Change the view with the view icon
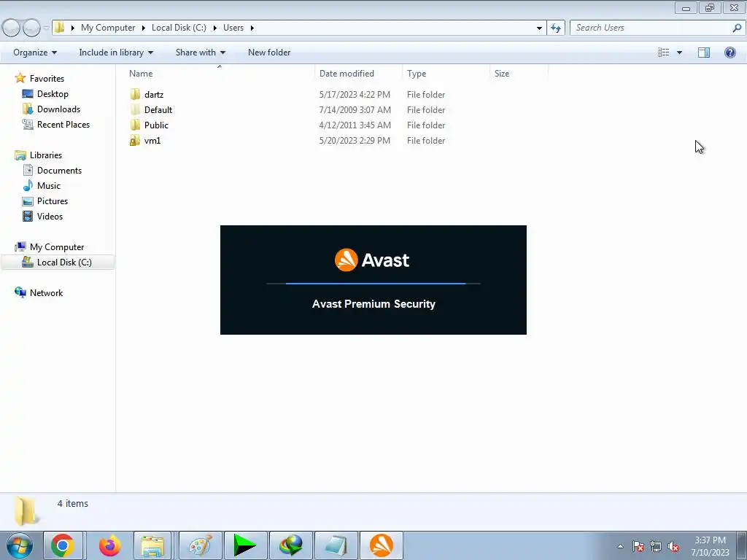Viewport: 747px width, 560px height. pos(664,52)
